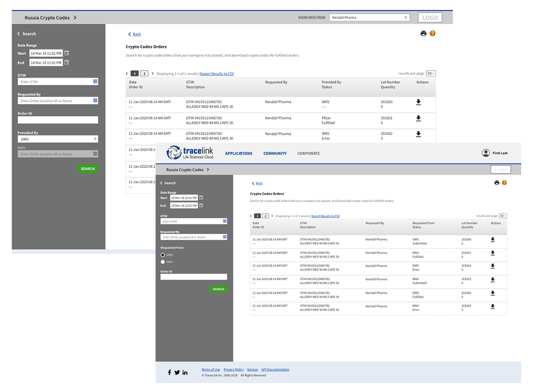Image resolution: width=534 pixels, height=392 pixels.
Task: Open the help icon in the back window
Action: coord(433,33)
